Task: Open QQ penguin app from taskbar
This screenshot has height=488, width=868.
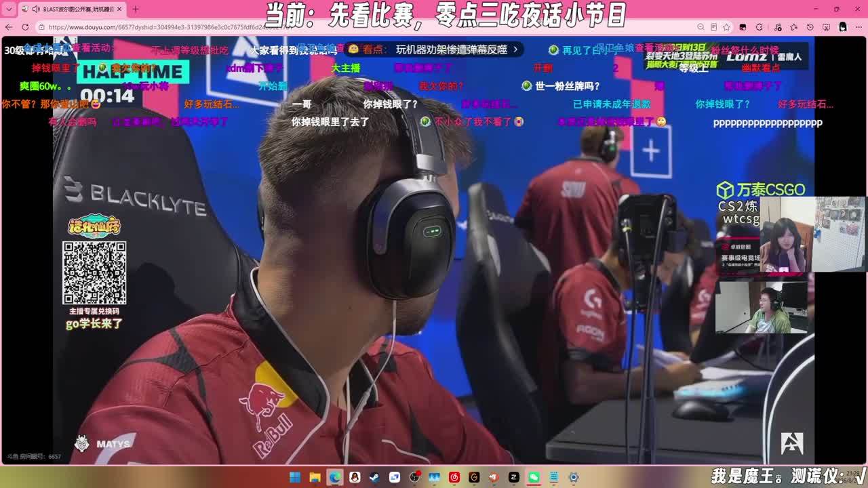Action: coord(354,477)
